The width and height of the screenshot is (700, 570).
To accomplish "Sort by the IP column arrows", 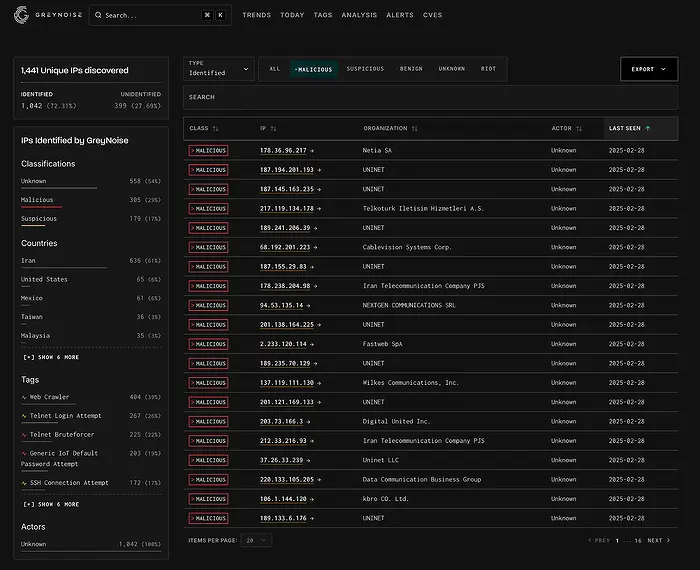I will [x=274, y=128].
